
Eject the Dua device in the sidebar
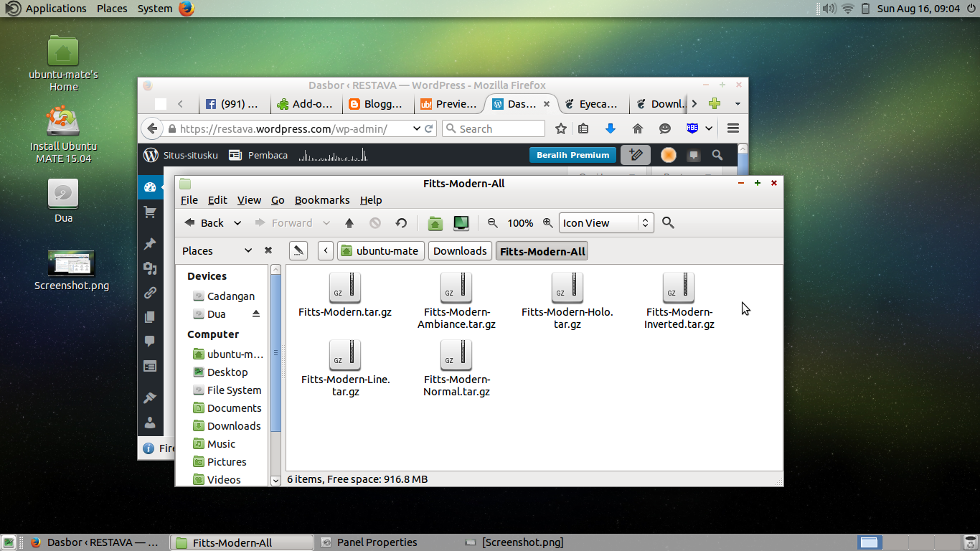click(256, 314)
